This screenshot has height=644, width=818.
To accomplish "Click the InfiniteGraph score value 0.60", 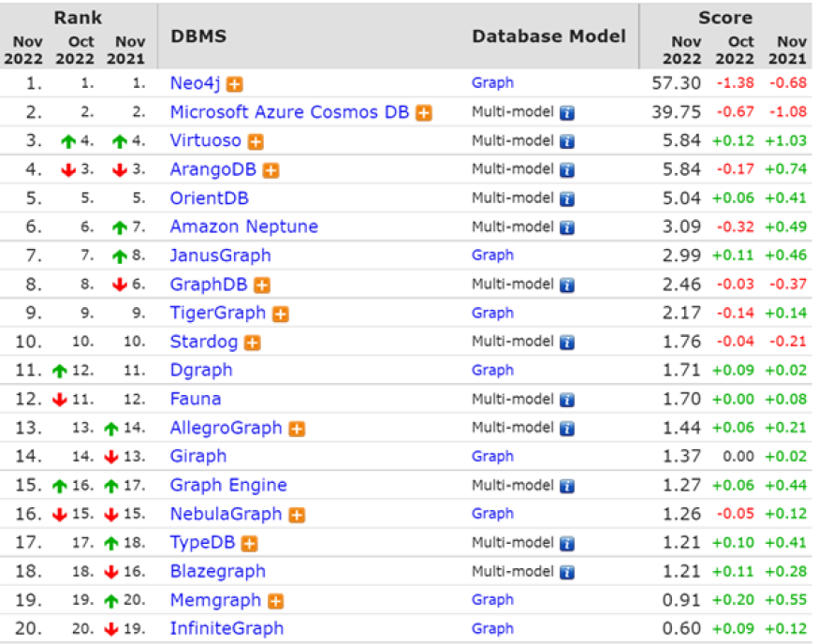I will pyautogui.click(x=681, y=628).
